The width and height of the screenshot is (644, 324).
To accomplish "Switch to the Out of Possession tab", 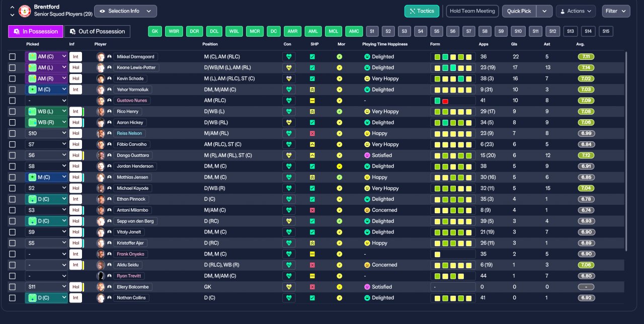I will [97, 31].
